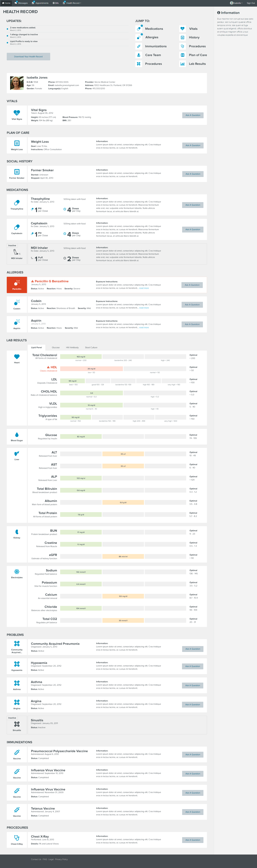Click the Immunizations syringe icon in Jump To
The height and width of the screenshot is (868, 257).
click(x=139, y=46)
